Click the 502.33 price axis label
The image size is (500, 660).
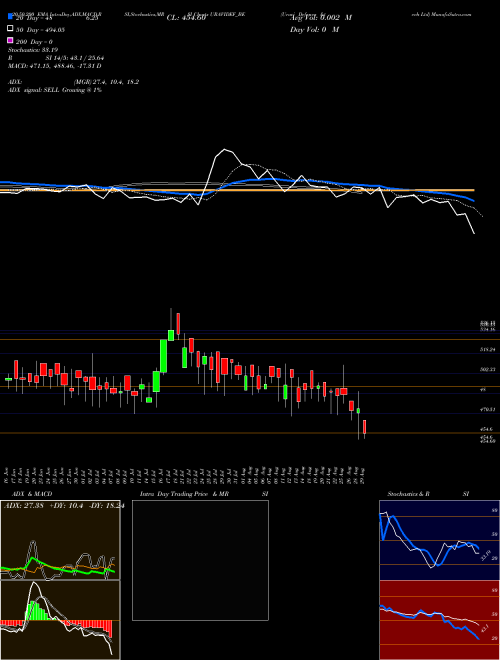[x=487, y=369]
